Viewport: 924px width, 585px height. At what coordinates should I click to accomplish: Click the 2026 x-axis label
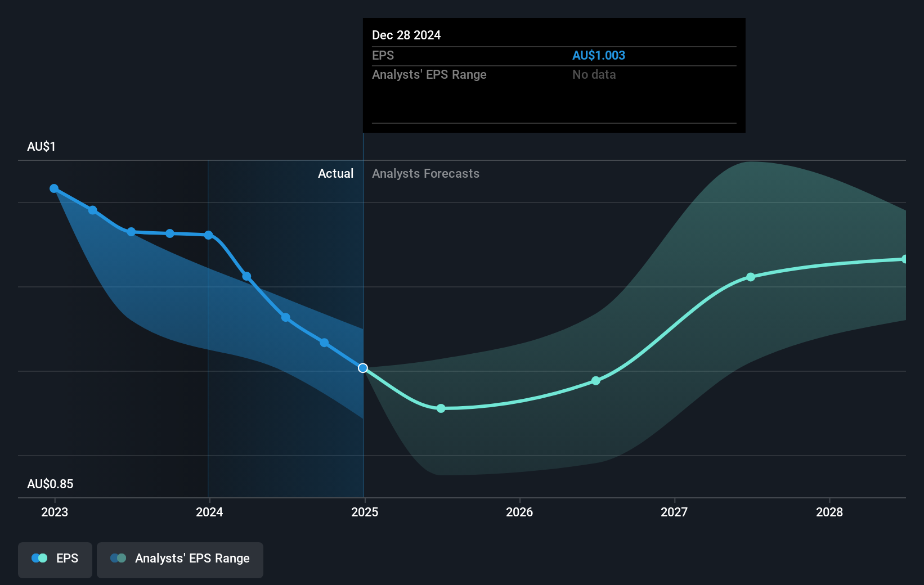point(519,512)
